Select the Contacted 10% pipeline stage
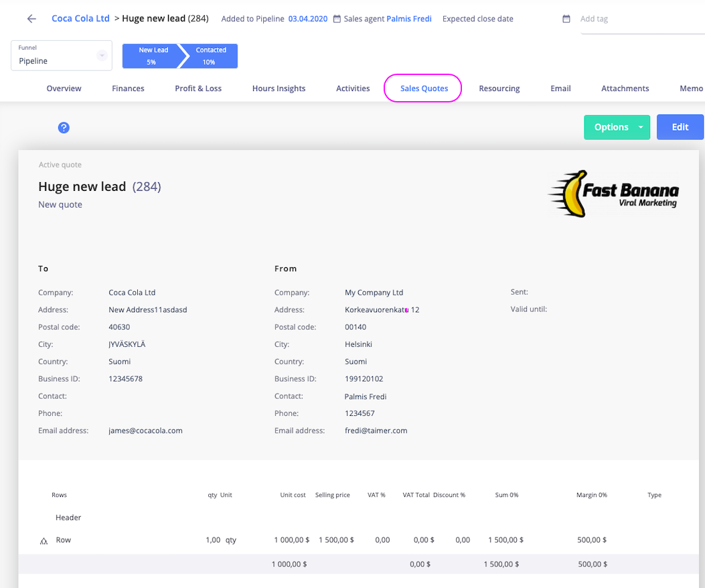Viewport: 705px width, 588px height. tap(210, 56)
